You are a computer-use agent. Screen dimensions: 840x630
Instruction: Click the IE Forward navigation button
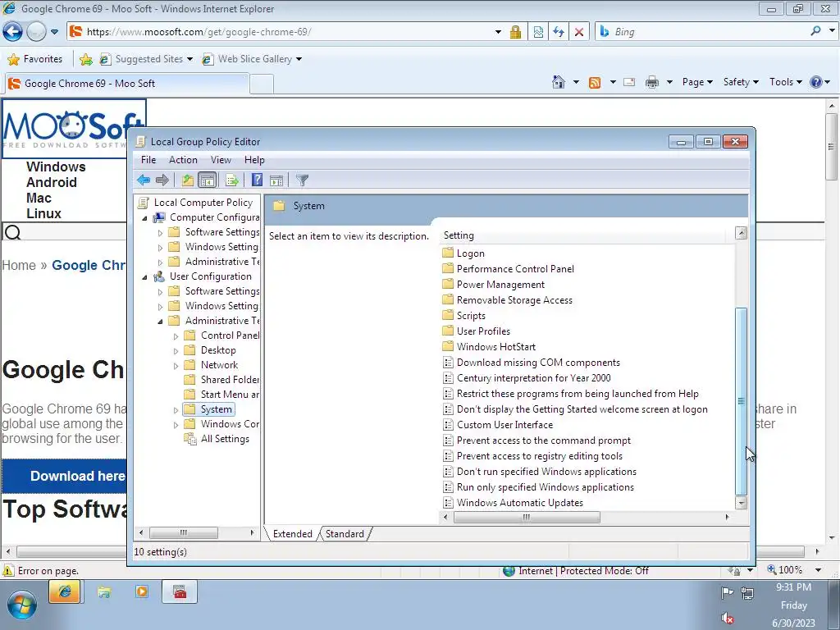(36, 32)
